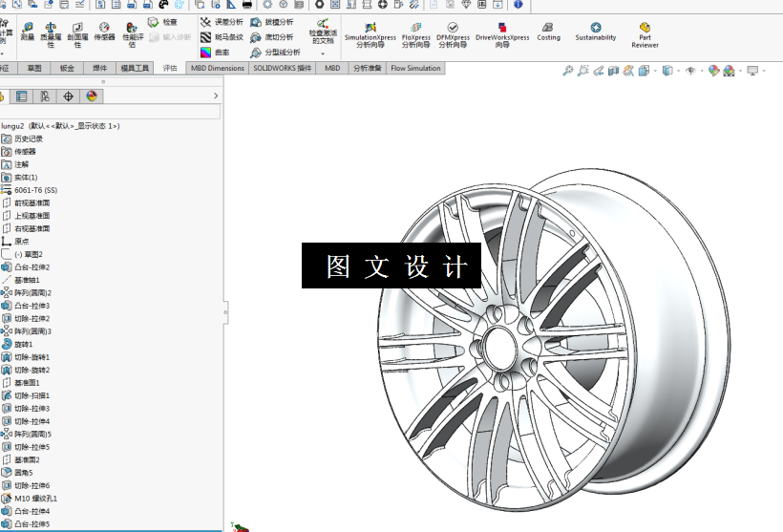783x532 pixels.
Task: Open View Settings monitor dropdown
Action: click(x=764, y=71)
